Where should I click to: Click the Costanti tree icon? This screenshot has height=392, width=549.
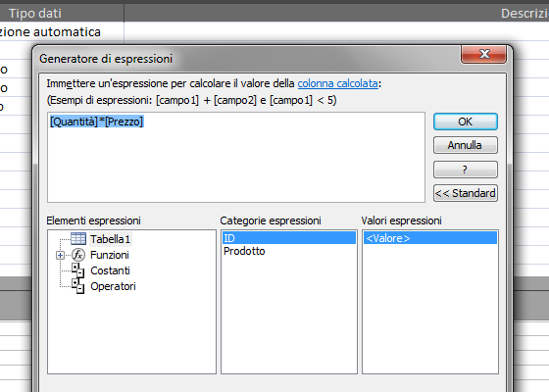pyautogui.click(x=78, y=270)
